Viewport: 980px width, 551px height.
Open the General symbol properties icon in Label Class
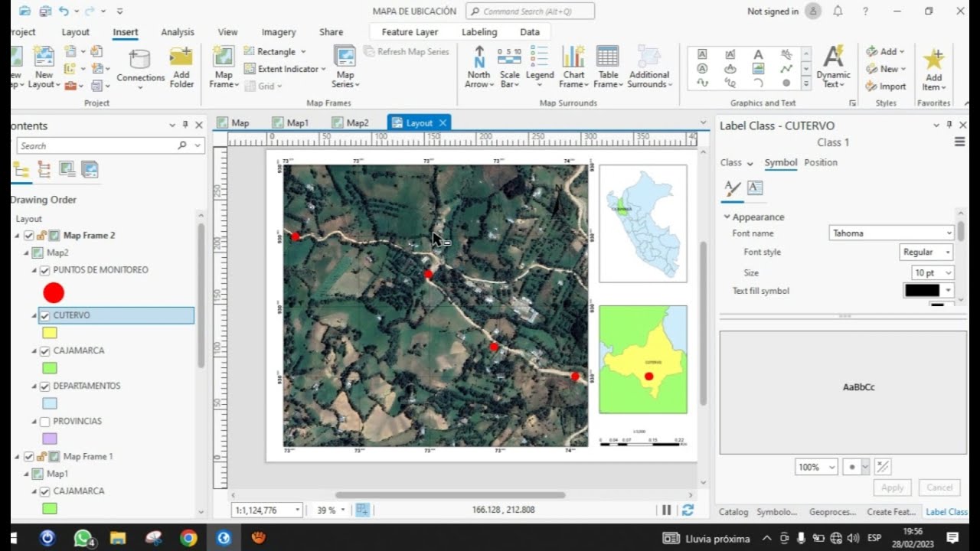pyautogui.click(x=733, y=187)
